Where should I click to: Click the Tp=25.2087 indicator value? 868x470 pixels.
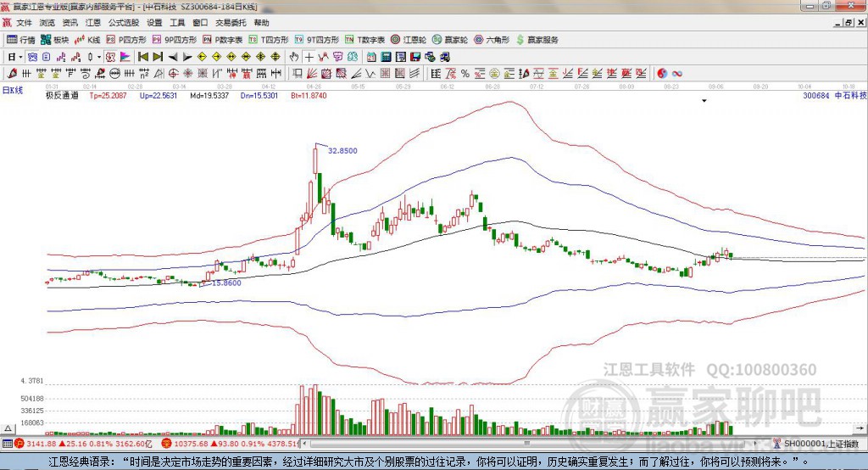[108, 95]
